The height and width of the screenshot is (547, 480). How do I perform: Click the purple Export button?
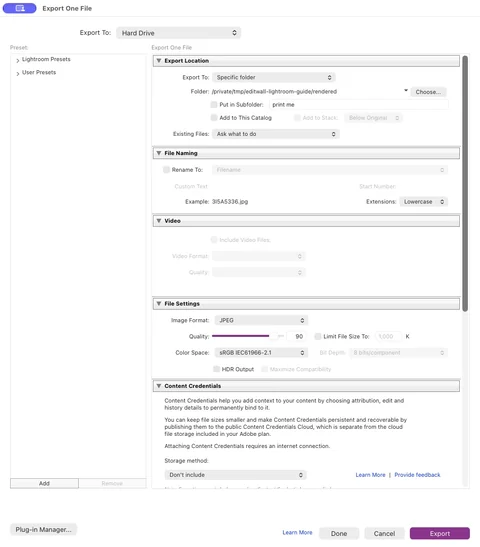(440, 533)
